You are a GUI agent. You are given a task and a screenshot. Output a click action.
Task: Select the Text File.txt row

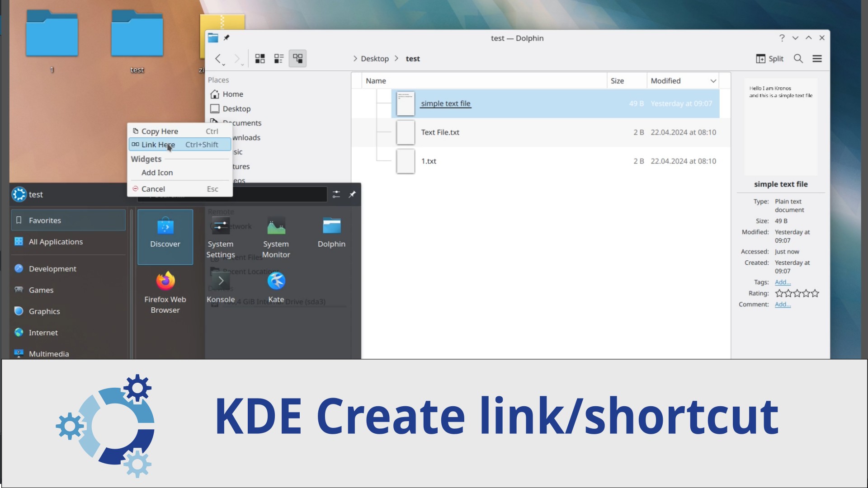tap(440, 132)
